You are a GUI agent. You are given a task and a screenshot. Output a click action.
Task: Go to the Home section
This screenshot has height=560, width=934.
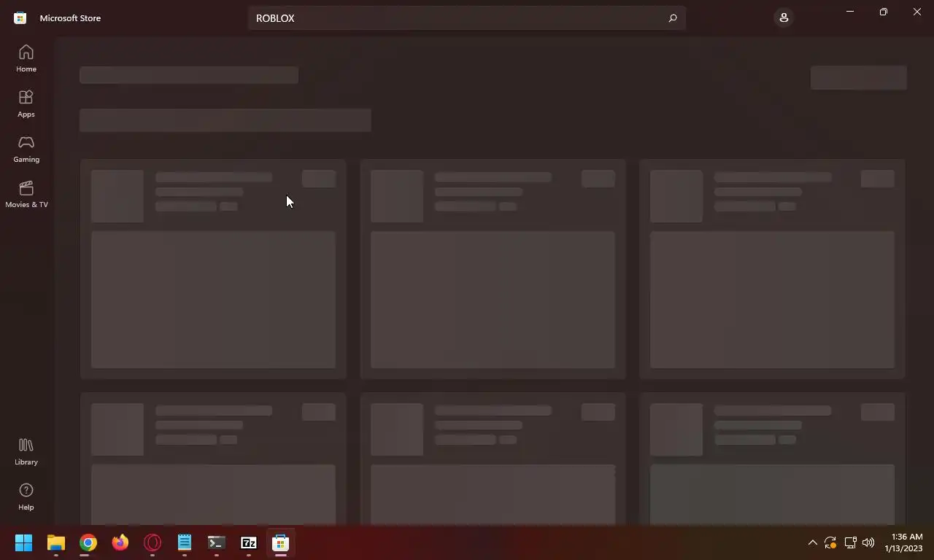click(26, 59)
